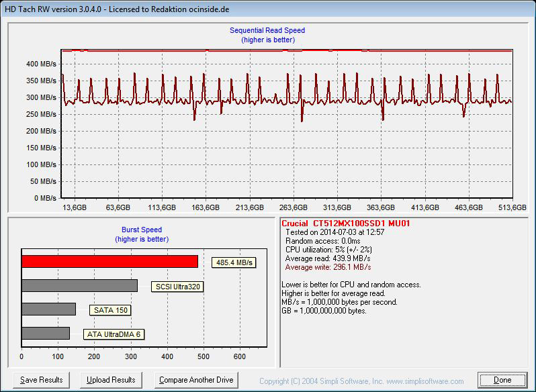Screen dimensions: 536x392
Task: Click the HD Tach RW title bar text
Action: [x=117, y=9]
